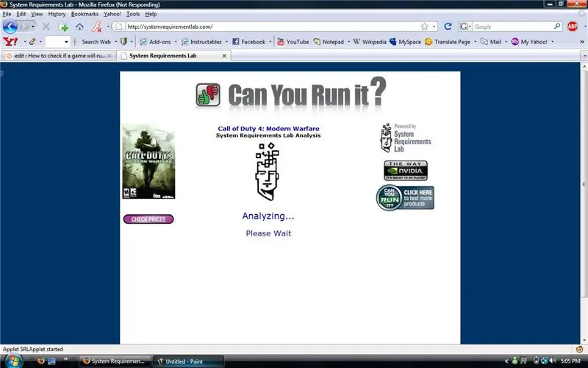
Task: Open the History menu
Action: (x=57, y=14)
